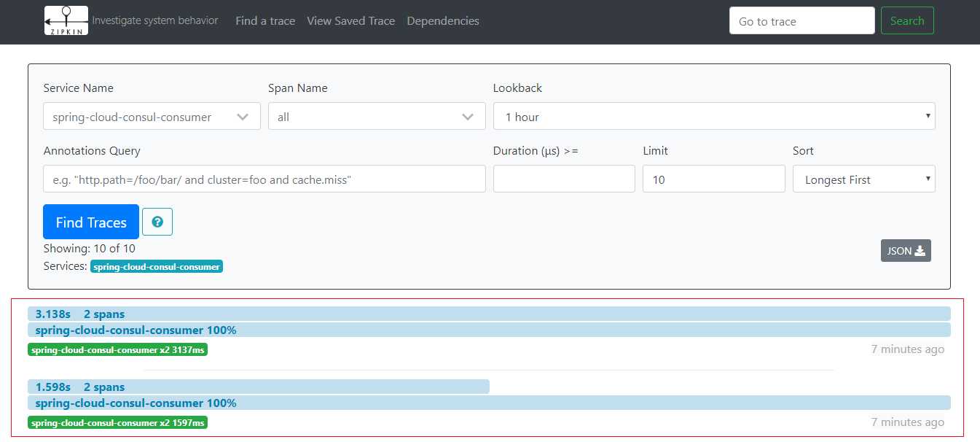Expand the Span Name dropdown
This screenshot has height=442, width=980.
[x=377, y=117]
